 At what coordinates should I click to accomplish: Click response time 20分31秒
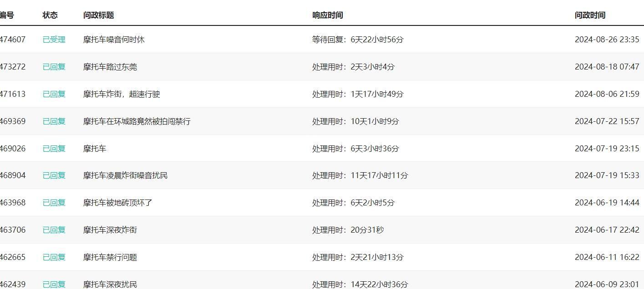(367, 230)
